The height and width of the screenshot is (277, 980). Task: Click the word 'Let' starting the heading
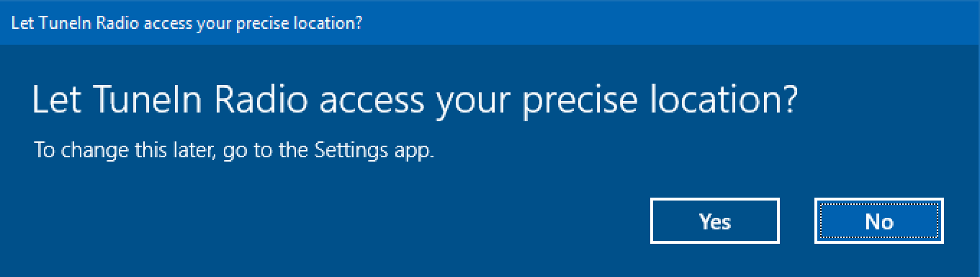point(58,99)
